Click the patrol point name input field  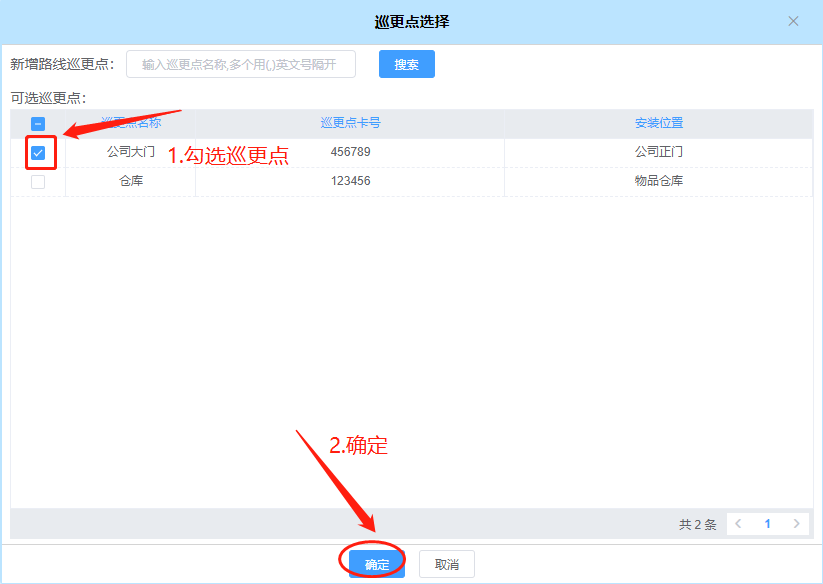pyautogui.click(x=240, y=63)
